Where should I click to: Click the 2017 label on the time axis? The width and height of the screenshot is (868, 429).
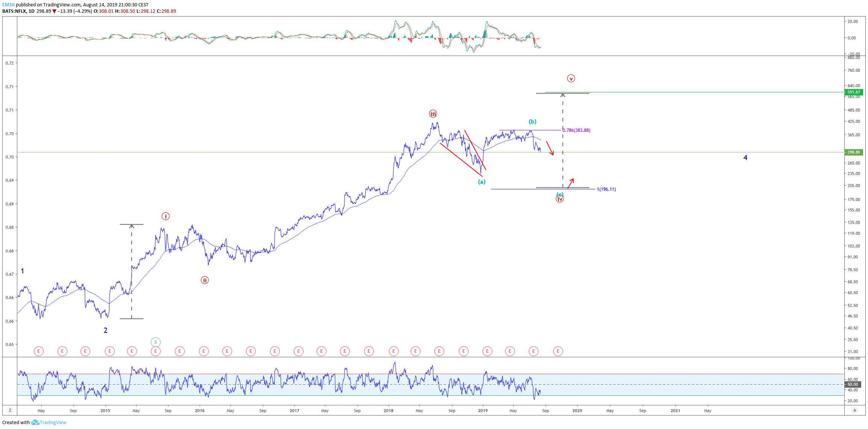pyautogui.click(x=294, y=411)
